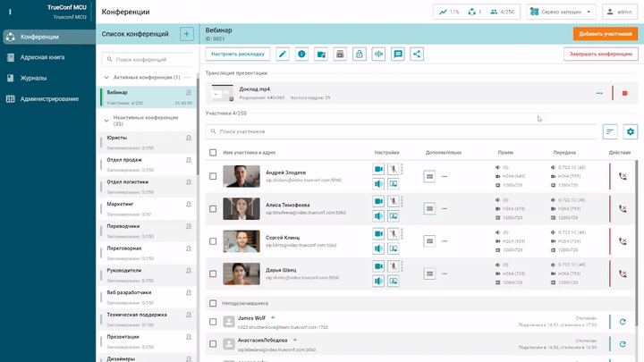Unmute microphone of Алиса Тимофеева
644x362 pixels.
click(x=394, y=201)
